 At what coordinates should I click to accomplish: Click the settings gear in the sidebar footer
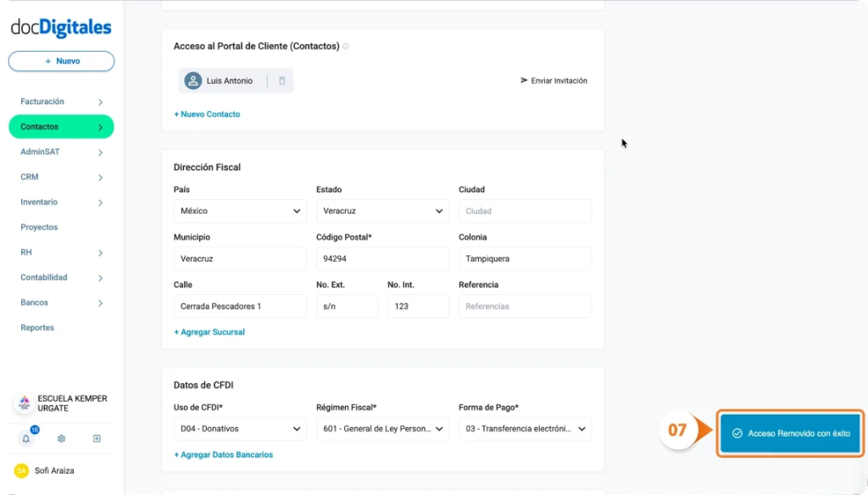61,439
